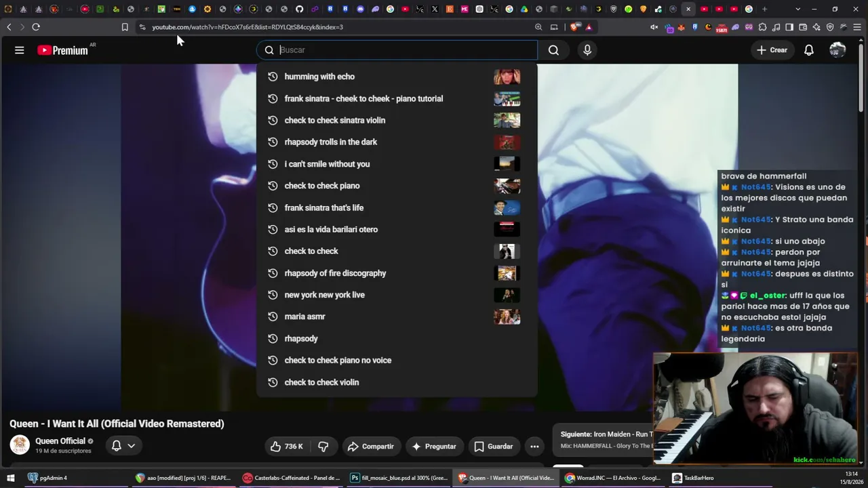This screenshot has width=868, height=488.
Task: Choose "rhapsody of fire discography" suggestion
Action: click(397, 273)
